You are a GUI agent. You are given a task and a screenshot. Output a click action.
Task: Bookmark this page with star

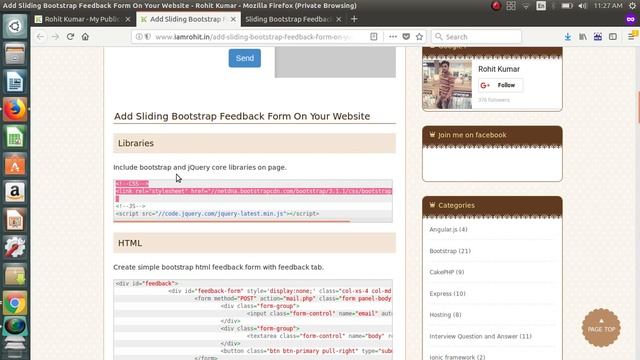419,37
